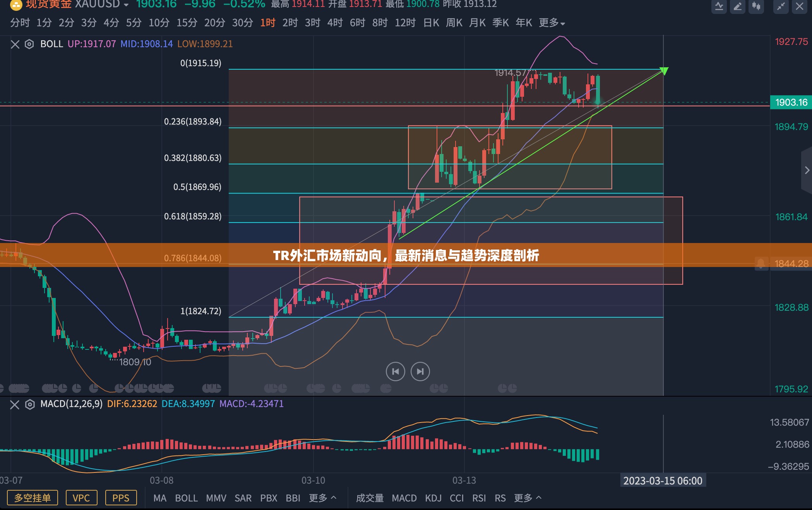The height and width of the screenshot is (510, 812).
Task: Open BOLL indicator settings hexagon icon
Action: click(x=29, y=44)
